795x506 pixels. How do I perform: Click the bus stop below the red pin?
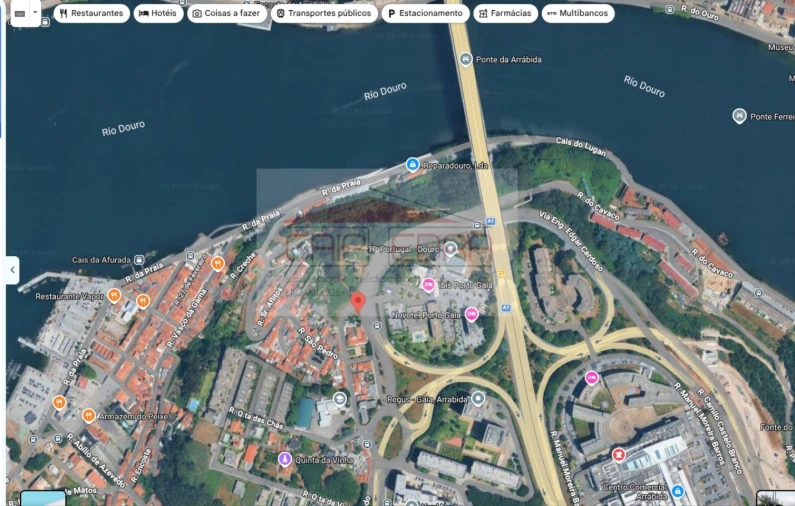pyautogui.click(x=376, y=326)
